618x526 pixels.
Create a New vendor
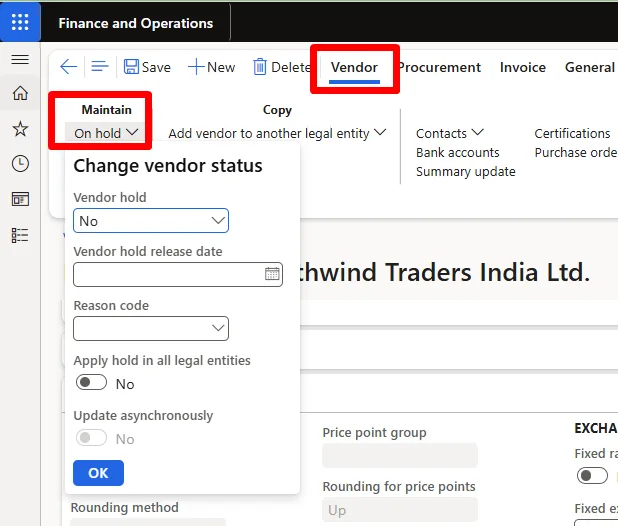point(212,67)
